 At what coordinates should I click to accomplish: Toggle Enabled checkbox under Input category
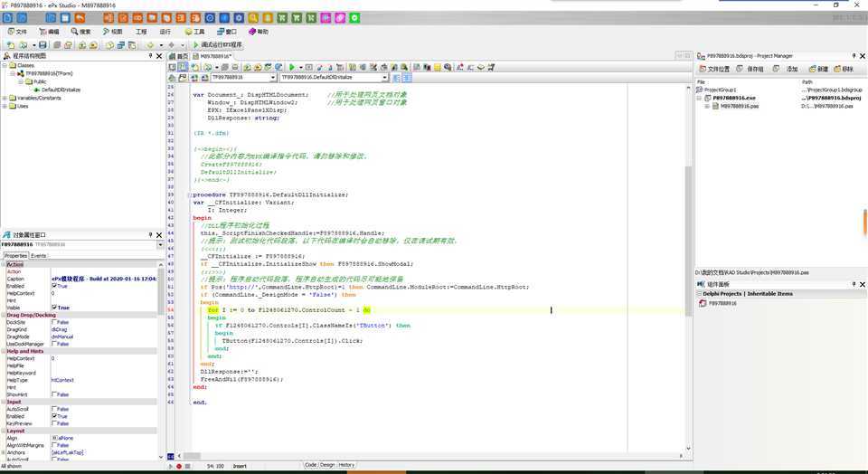(54, 416)
